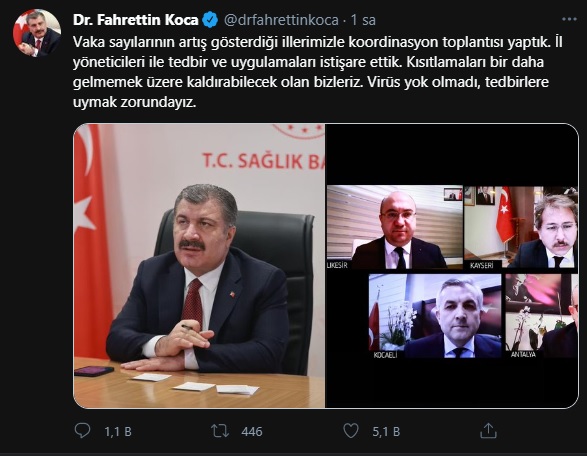The height and width of the screenshot is (456, 587).
Task: Click the 5,1 B like count
Action: pyautogui.click(x=386, y=432)
